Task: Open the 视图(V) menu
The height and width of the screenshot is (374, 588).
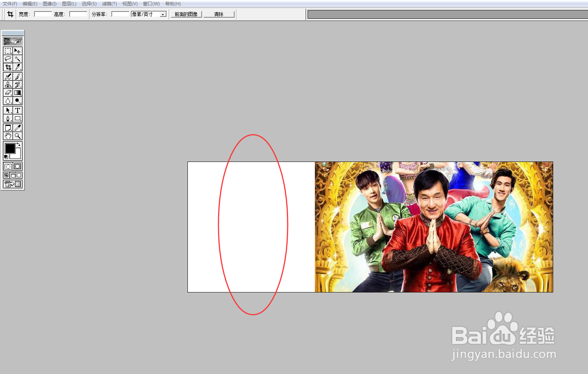Action: (x=130, y=4)
